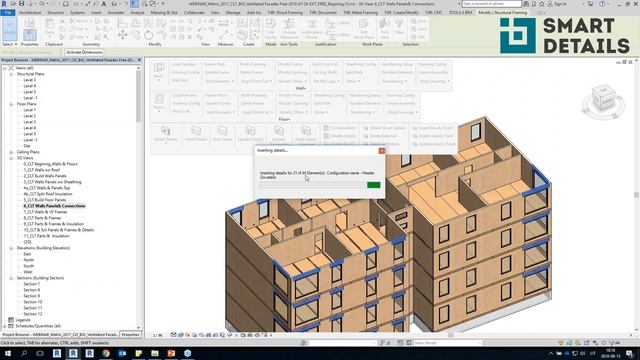
Task: Click the Filter selection icon
Action: pyautogui.click(x=399, y=28)
